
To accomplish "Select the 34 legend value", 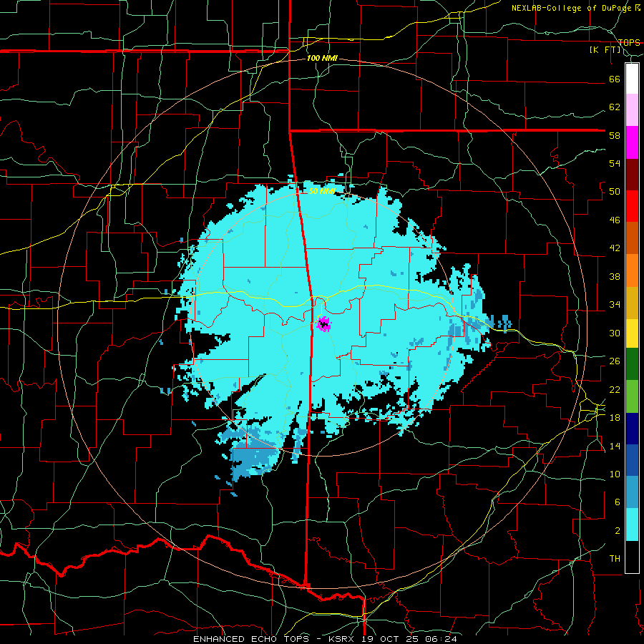I will pyautogui.click(x=615, y=305).
